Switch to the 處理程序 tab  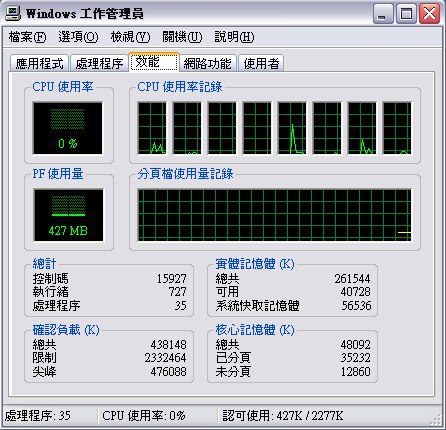pyautogui.click(x=99, y=63)
